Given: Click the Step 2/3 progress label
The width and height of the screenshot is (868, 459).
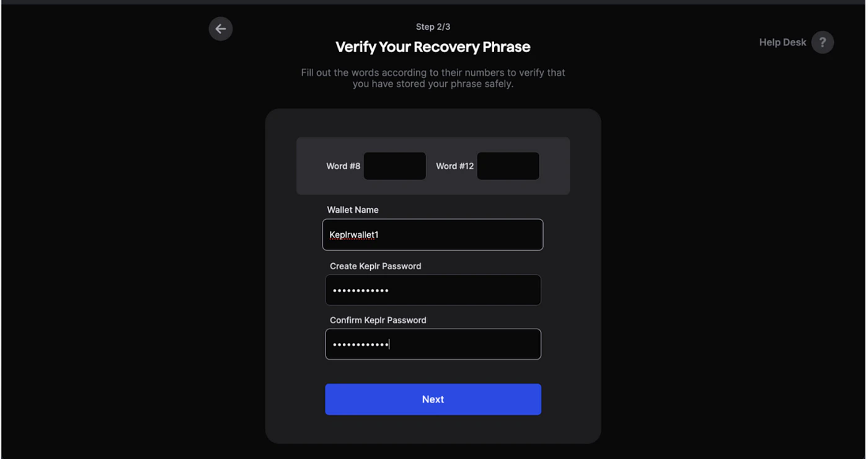Looking at the screenshot, I should [x=433, y=27].
